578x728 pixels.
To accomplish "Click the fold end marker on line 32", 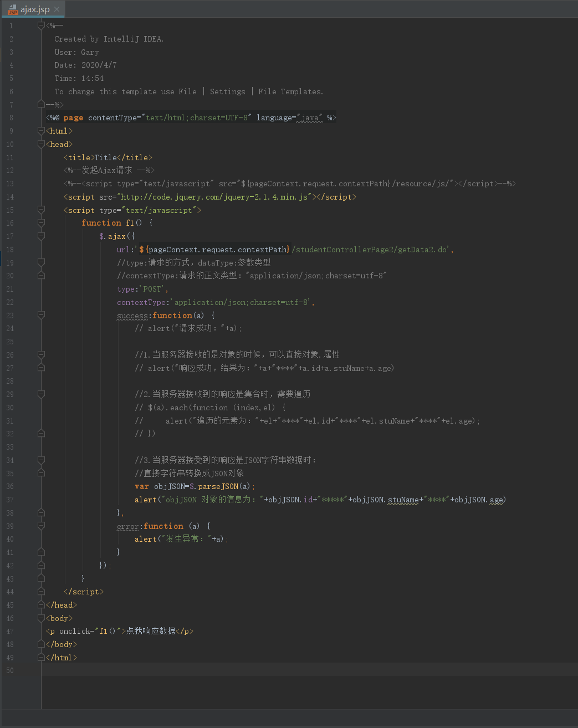I will [41, 434].
